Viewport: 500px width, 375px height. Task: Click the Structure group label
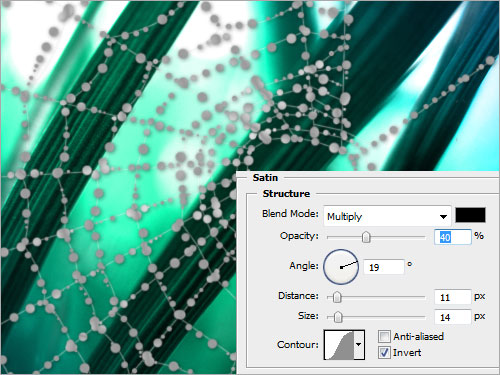point(286,193)
